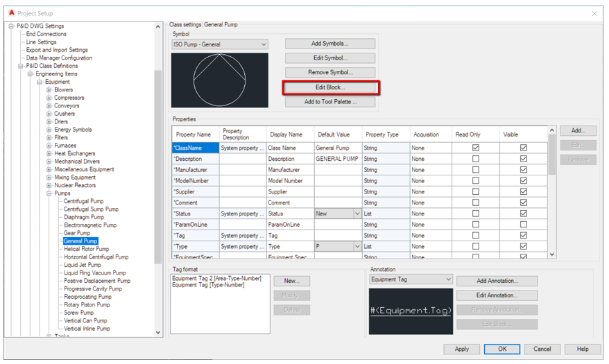Confirm with the OK button
Viewport: 609px width, 364px height.
(502, 349)
